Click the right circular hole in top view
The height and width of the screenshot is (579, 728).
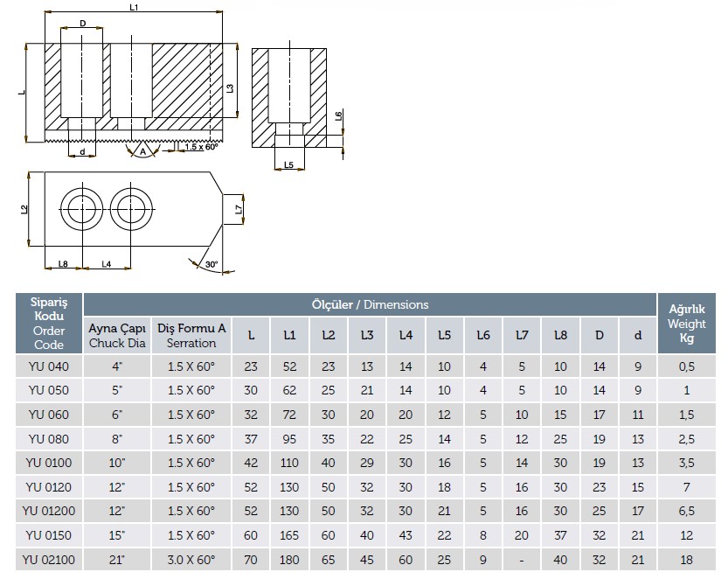(129, 209)
